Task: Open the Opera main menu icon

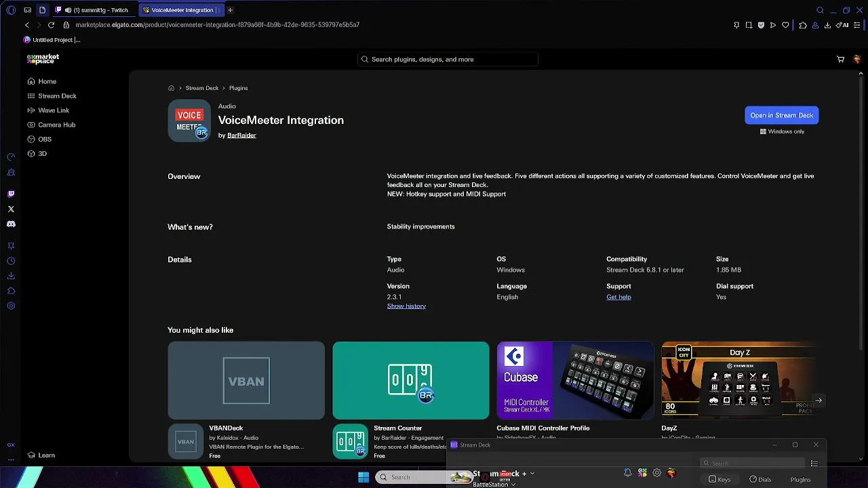Action: pos(11,10)
